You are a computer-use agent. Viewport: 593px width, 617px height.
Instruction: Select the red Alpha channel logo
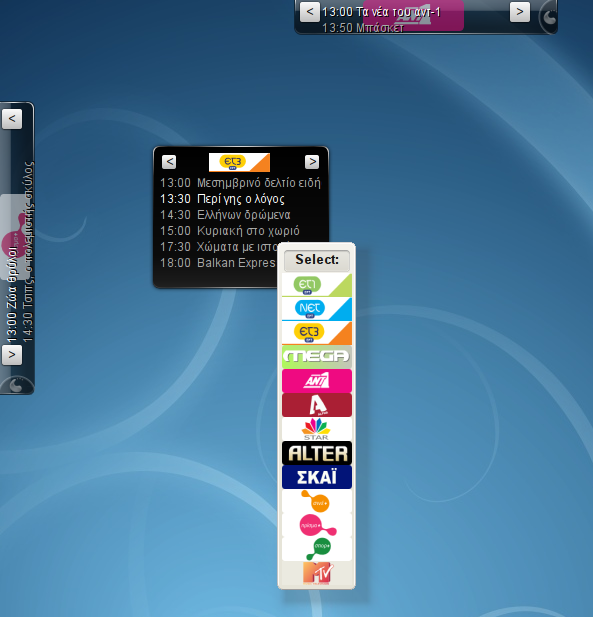(x=317, y=405)
